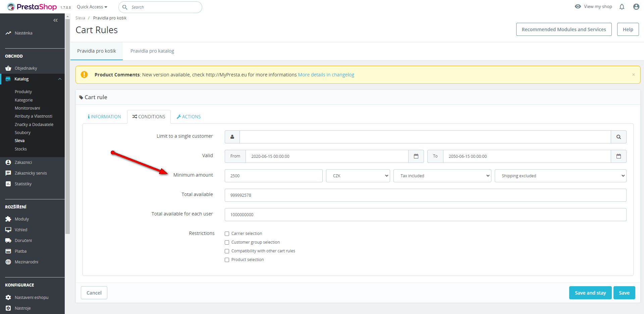Screen dimensions: 644x314
Task: Enable Carrier selection restriction
Action: pyautogui.click(x=227, y=234)
